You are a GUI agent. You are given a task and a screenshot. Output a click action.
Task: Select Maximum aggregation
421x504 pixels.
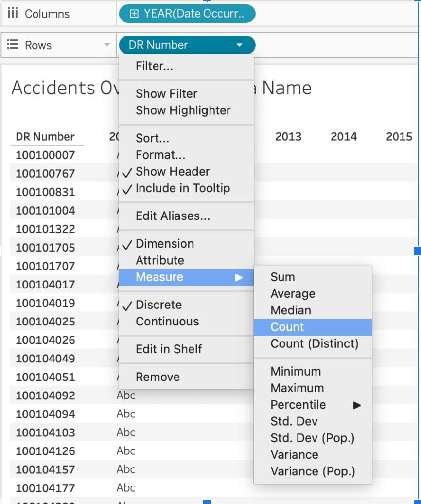[313, 388]
